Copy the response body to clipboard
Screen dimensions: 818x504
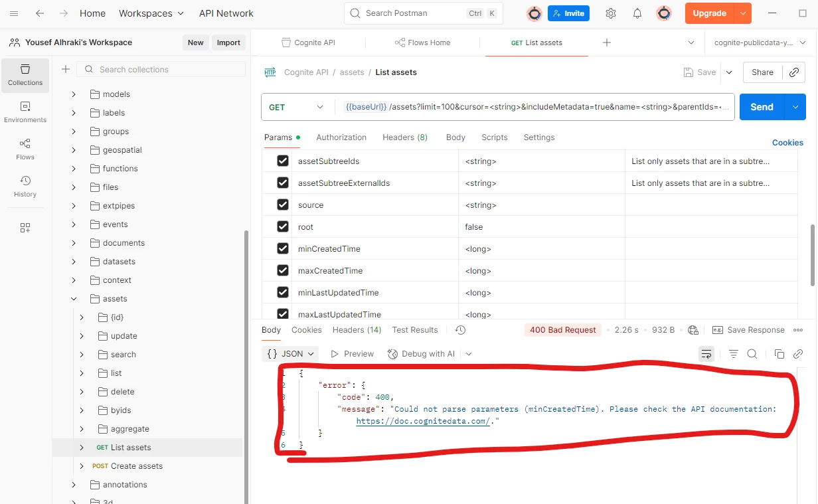(779, 354)
